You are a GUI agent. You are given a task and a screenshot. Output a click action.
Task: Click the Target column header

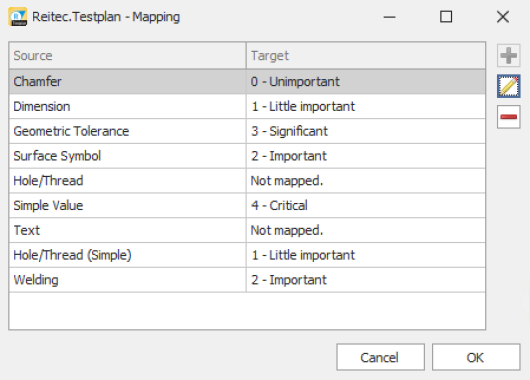[x=366, y=56]
